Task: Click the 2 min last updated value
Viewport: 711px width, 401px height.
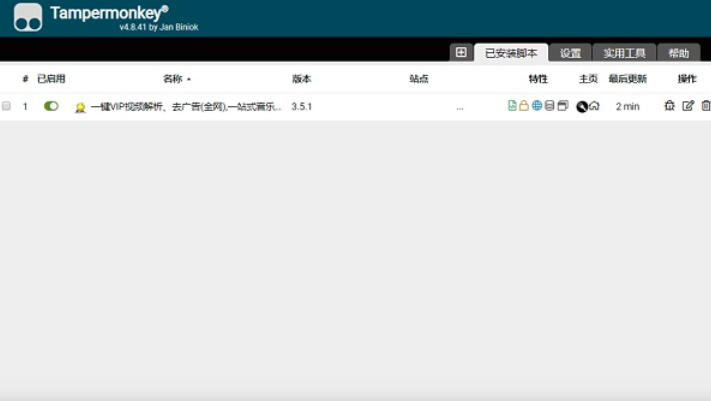Action: pos(628,107)
